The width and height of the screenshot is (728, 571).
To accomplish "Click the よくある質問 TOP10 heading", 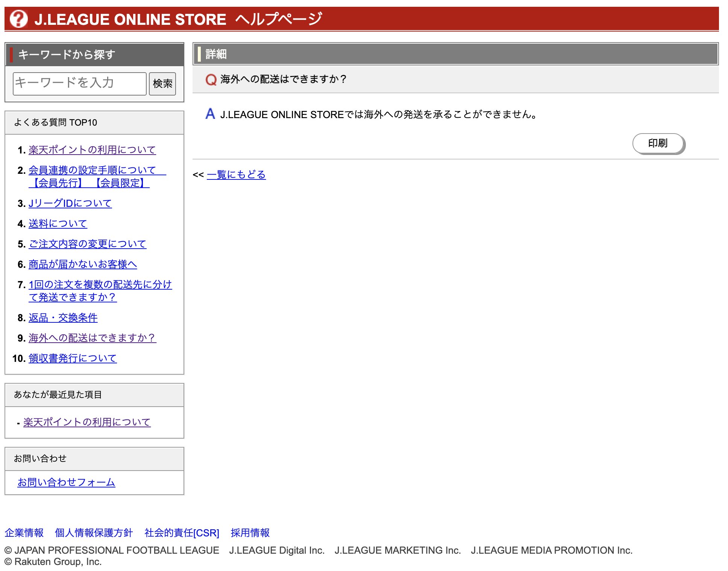I will pyautogui.click(x=56, y=122).
